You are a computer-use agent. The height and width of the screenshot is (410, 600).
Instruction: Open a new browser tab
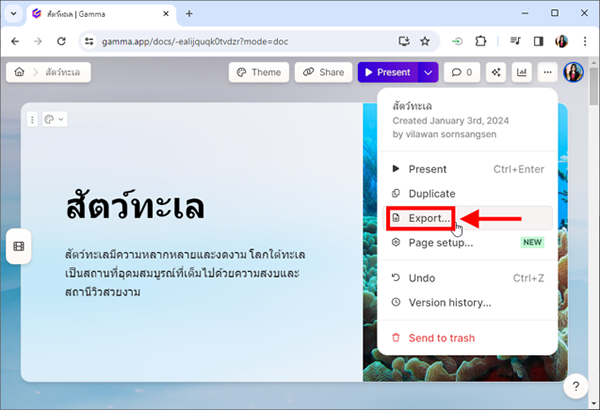(x=189, y=14)
